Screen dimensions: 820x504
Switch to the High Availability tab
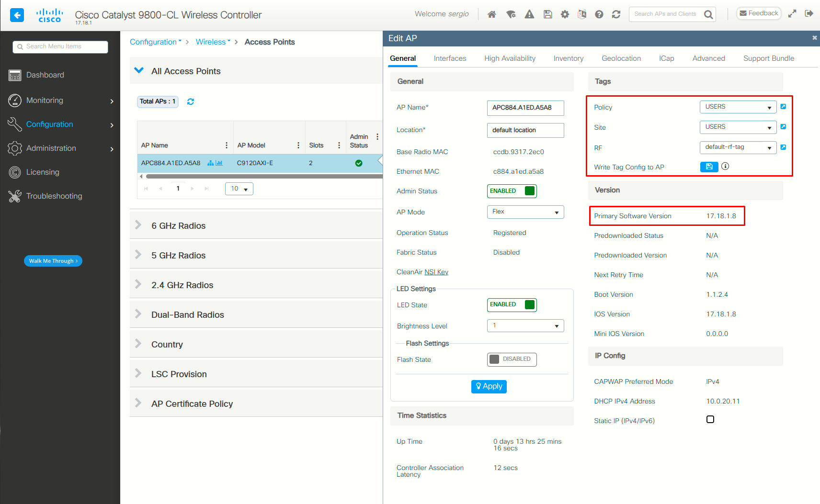tap(510, 58)
